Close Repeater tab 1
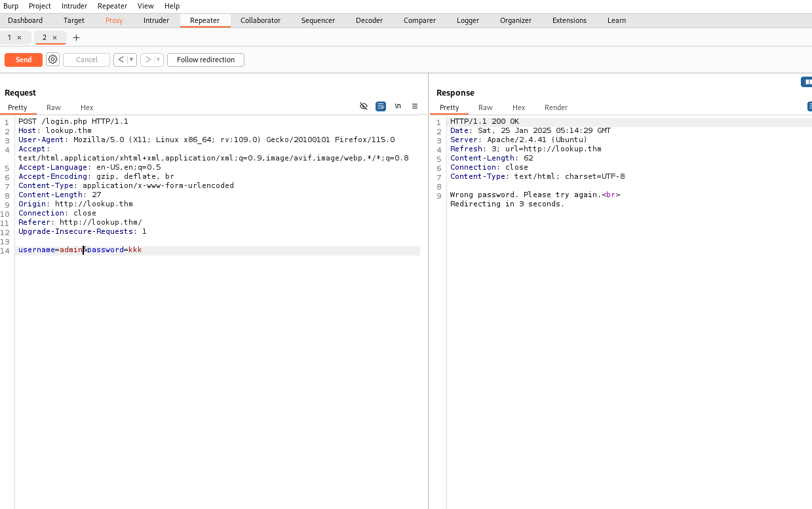812x509 pixels. coord(19,38)
